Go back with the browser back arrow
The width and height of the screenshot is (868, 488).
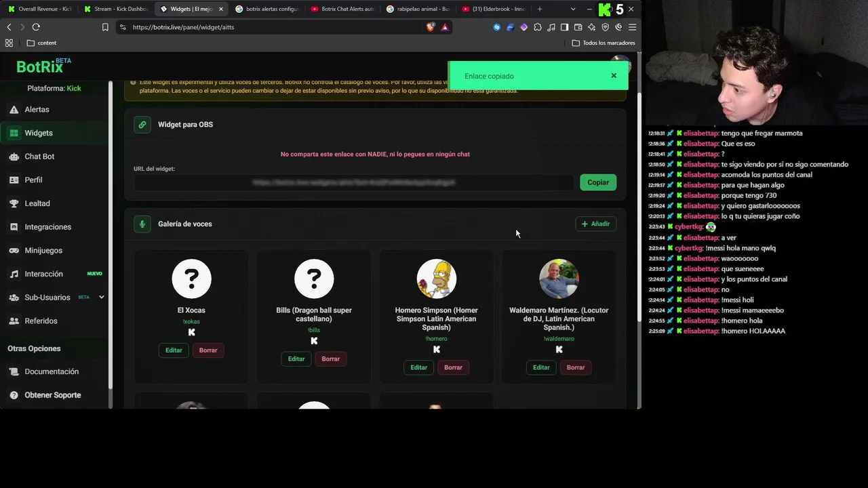coord(9,27)
